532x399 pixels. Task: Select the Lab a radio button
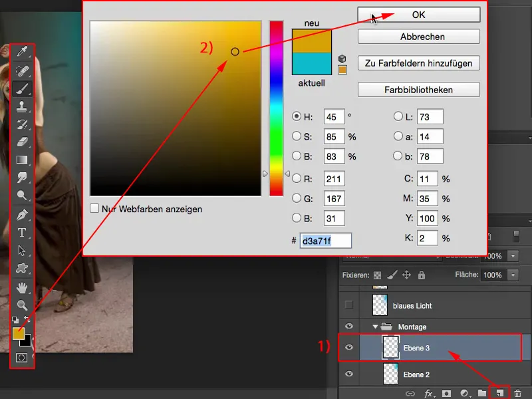[398, 136]
